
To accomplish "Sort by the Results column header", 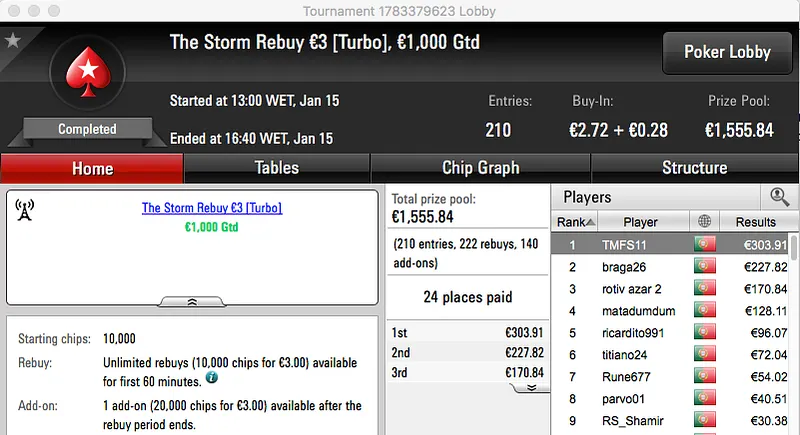I will tap(755, 222).
